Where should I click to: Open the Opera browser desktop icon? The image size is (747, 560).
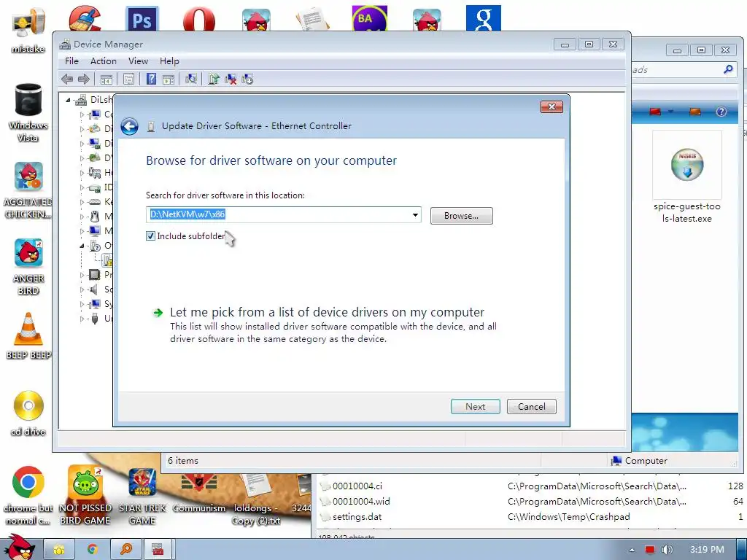(x=198, y=19)
